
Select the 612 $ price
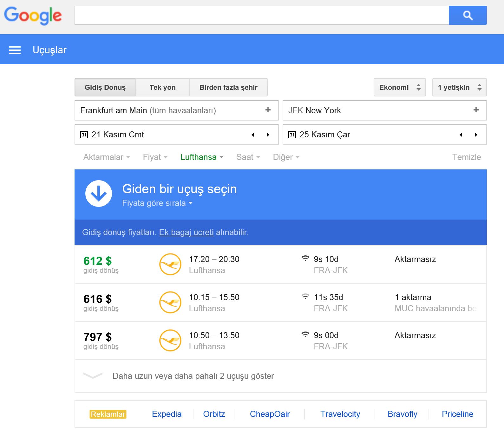click(x=98, y=261)
